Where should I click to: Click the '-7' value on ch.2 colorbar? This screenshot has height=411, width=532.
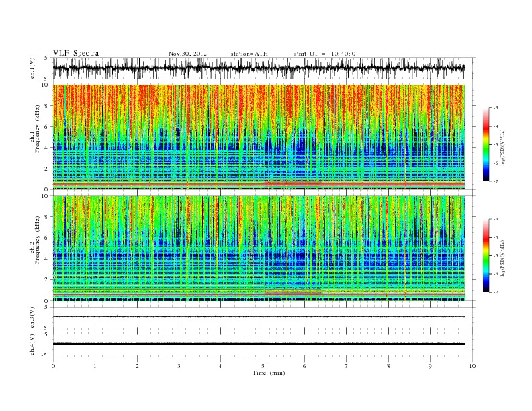tap(496, 292)
